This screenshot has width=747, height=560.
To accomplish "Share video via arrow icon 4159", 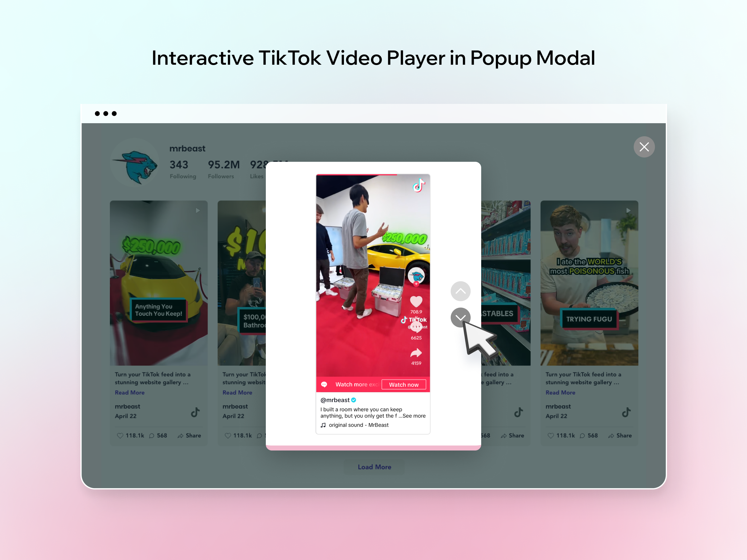I will (x=416, y=353).
